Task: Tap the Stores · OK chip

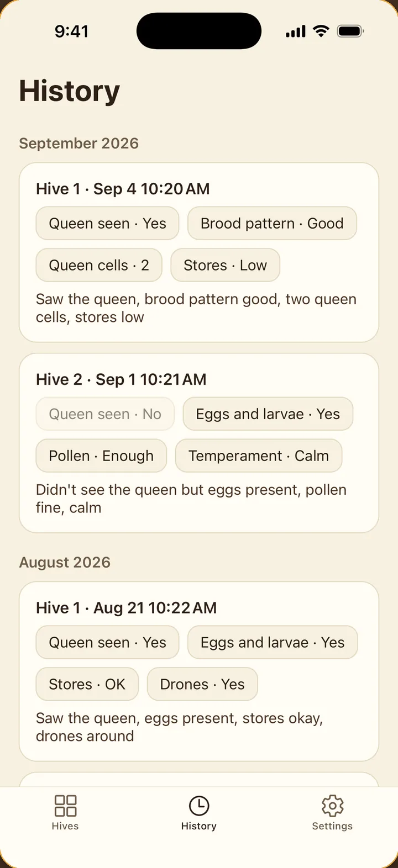Action: 87,685
